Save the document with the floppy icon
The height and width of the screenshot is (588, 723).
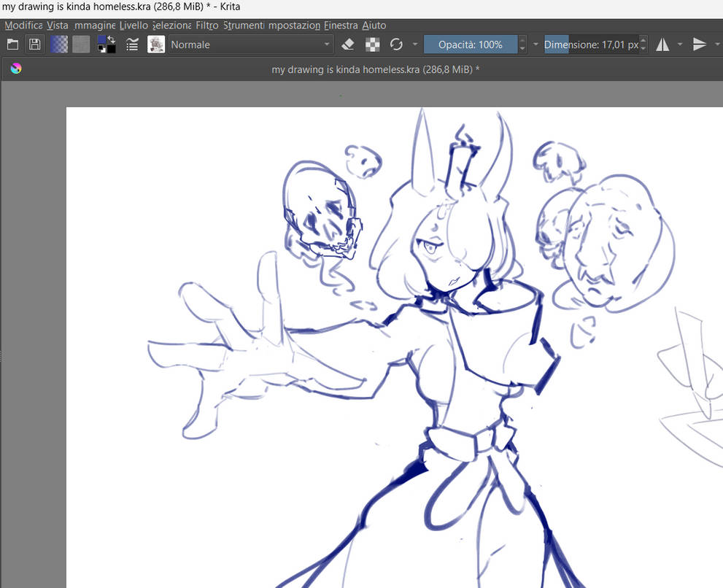coord(34,45)
